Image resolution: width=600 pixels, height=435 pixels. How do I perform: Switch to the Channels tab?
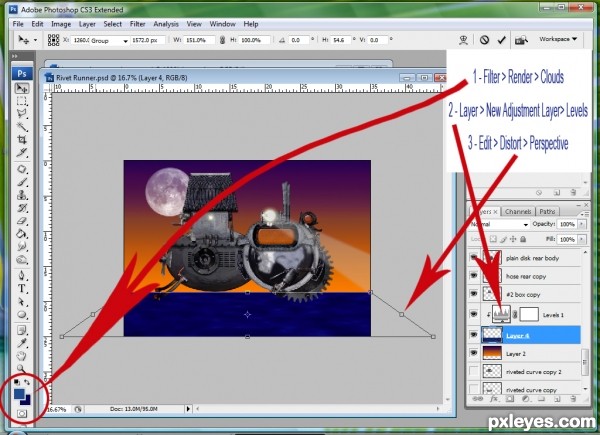(518, 212)
